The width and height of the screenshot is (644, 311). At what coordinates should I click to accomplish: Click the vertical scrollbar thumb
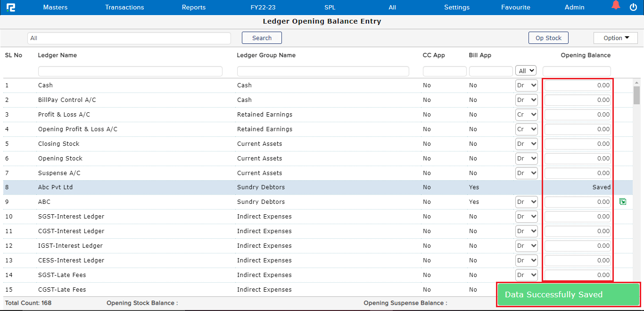[x=636, y=95]
